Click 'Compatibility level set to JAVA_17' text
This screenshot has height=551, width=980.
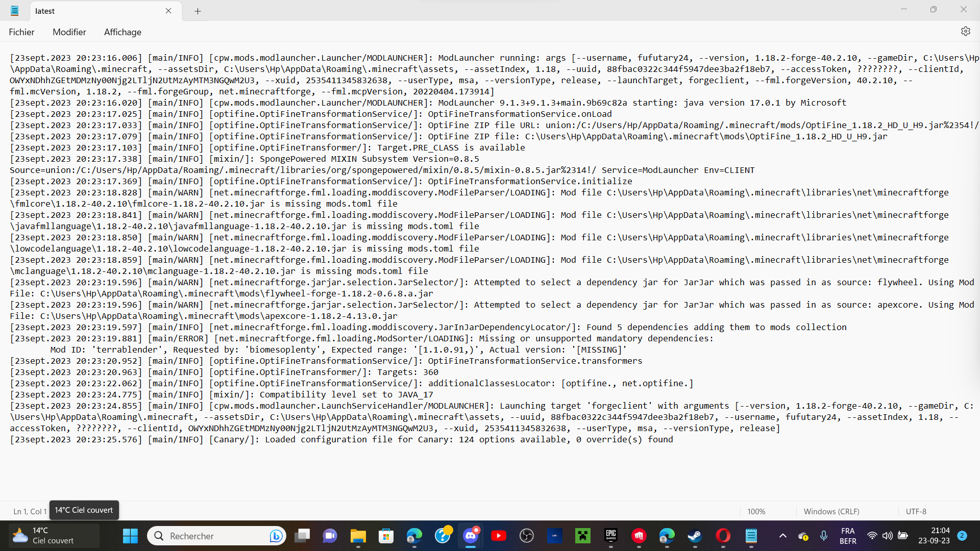click(x=347, y=395)
